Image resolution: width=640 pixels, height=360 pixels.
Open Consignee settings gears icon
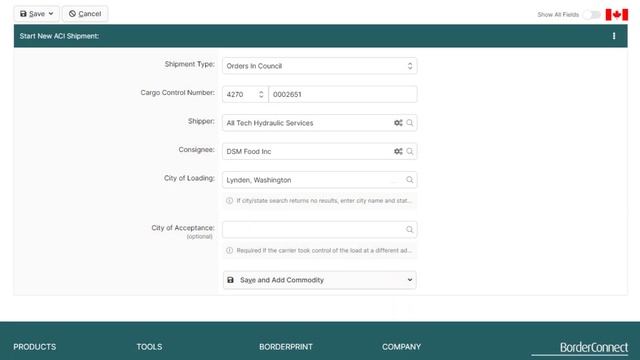pyautogui.click(x=398, y=151)
